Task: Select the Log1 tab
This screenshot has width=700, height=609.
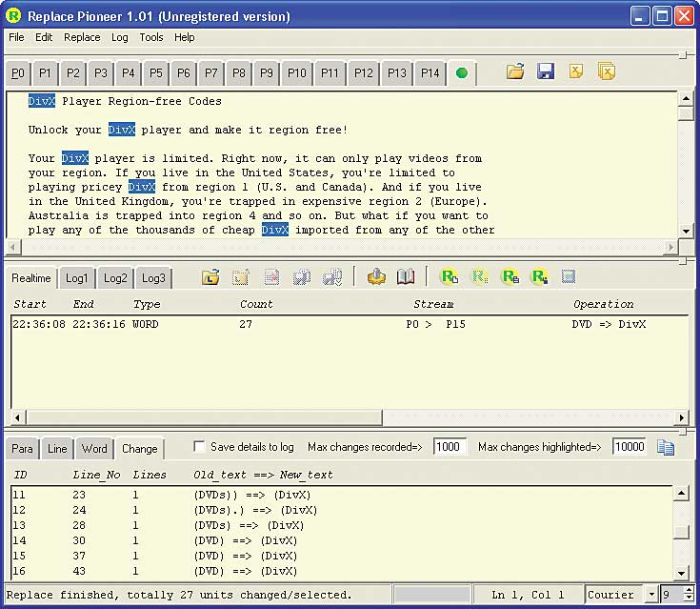Action: click(x=77, y=278)
